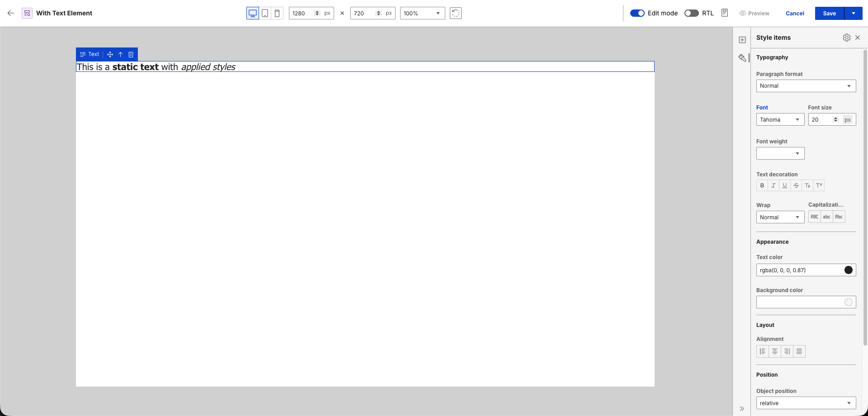868x416 pixels.
Task: Adjust font size stepper
Action: [x=835, y=120]
